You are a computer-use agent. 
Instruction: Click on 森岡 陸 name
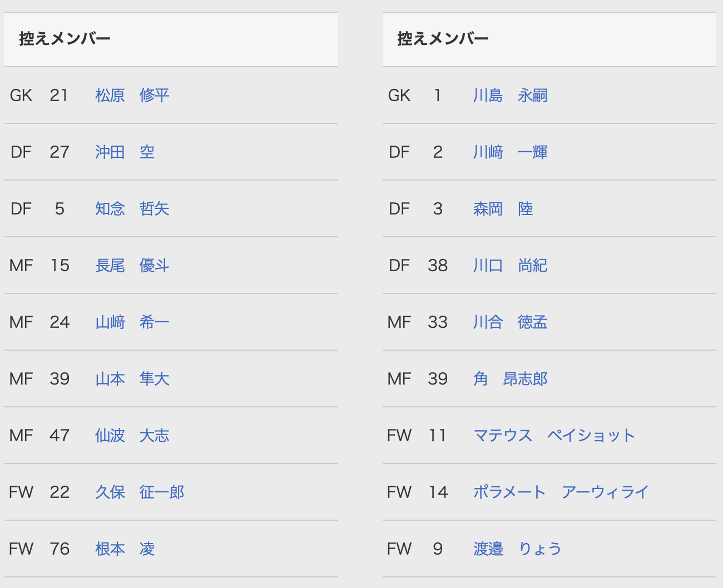(503, 209)
